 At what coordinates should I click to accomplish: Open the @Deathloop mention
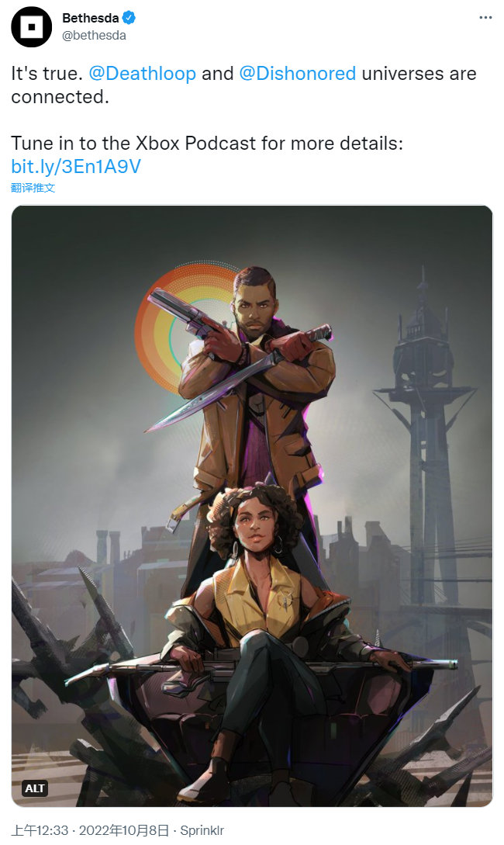142,73
